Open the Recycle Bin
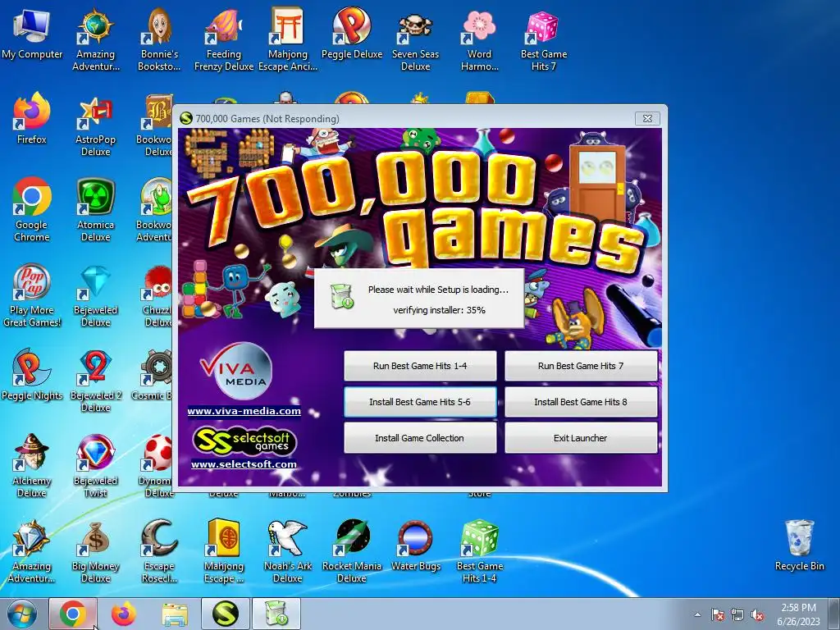Image resolution: width=840 pixels, height=630 pixels. [x=799, y=546]
